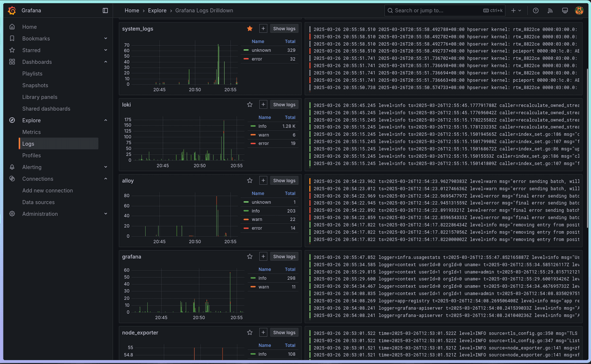Collapse the Dashboards section chevron
Screen dimensions: 591x364
(105, 62)
